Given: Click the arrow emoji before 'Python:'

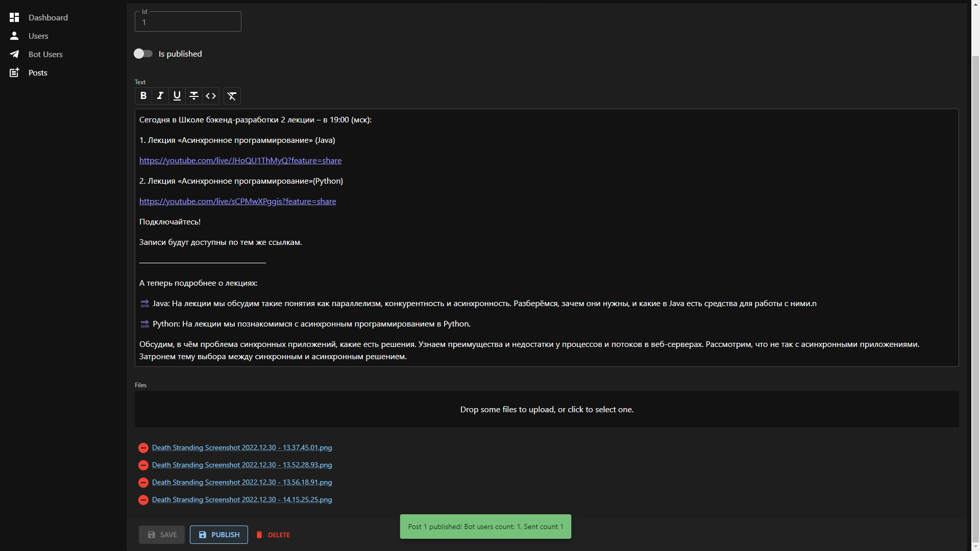Looking at the screenshot, I should [145, 324].
